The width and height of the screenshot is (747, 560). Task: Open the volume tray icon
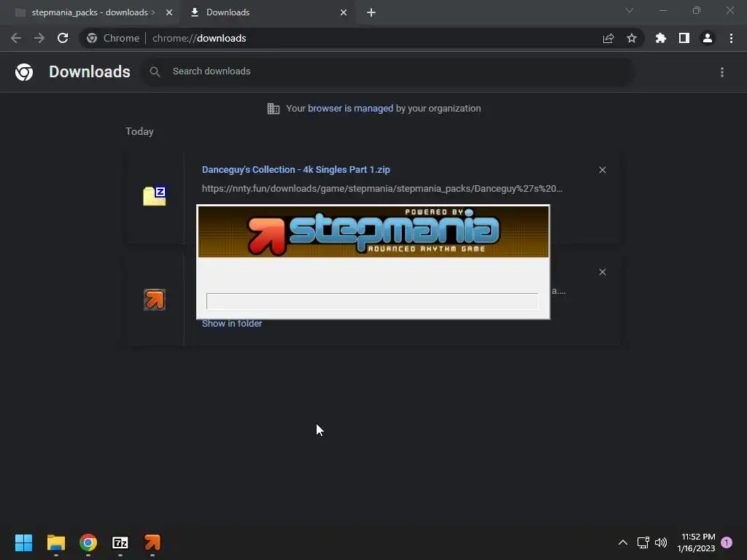(x=661, y=542)
